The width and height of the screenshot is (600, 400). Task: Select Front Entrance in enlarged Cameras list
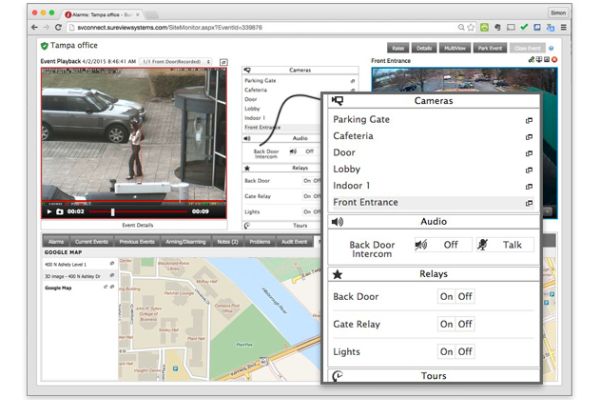click(x=433, y=202)
